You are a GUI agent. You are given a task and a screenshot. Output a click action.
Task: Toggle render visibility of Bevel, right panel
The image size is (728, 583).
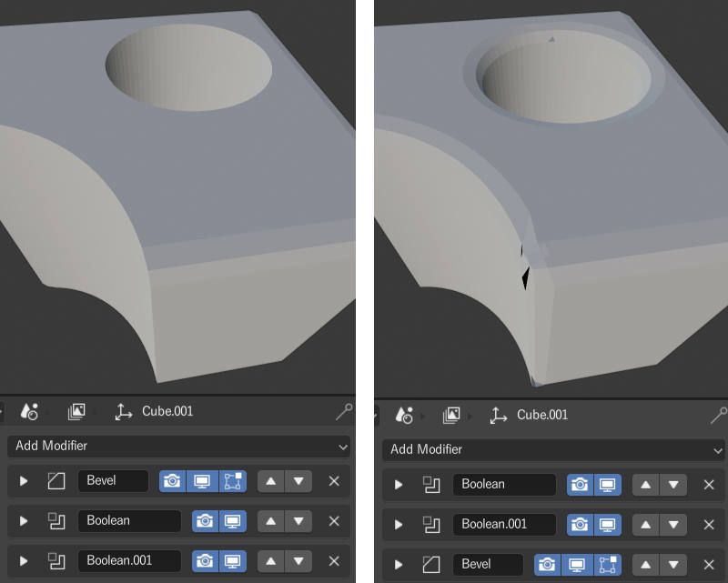pyautogui.click(x=548, y=565)
